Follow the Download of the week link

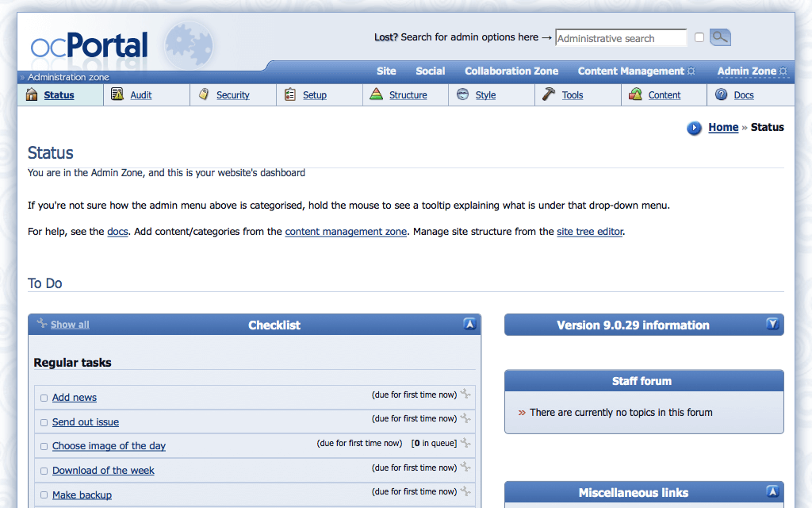click(x=103, y=471)
